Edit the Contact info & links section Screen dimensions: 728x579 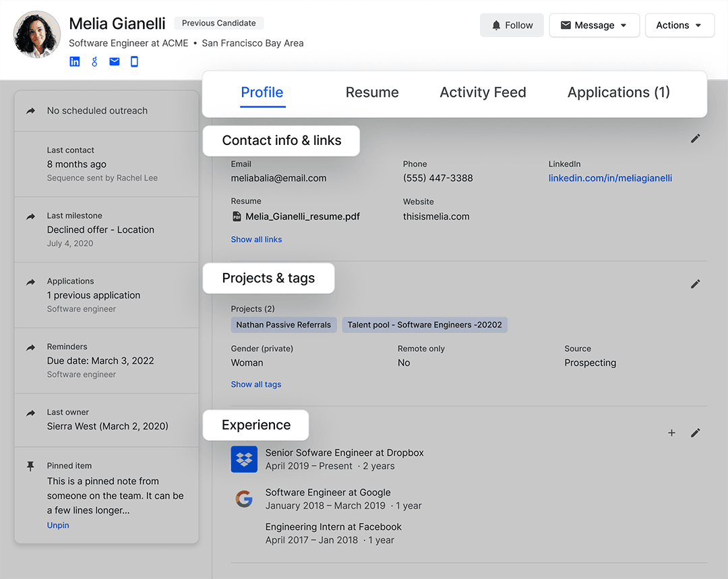coord(695,138)
